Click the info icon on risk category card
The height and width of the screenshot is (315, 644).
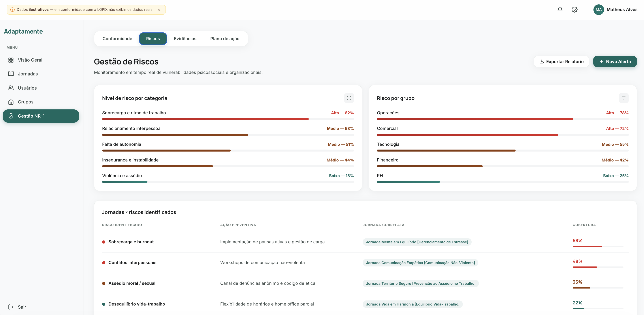click(349, 98)
